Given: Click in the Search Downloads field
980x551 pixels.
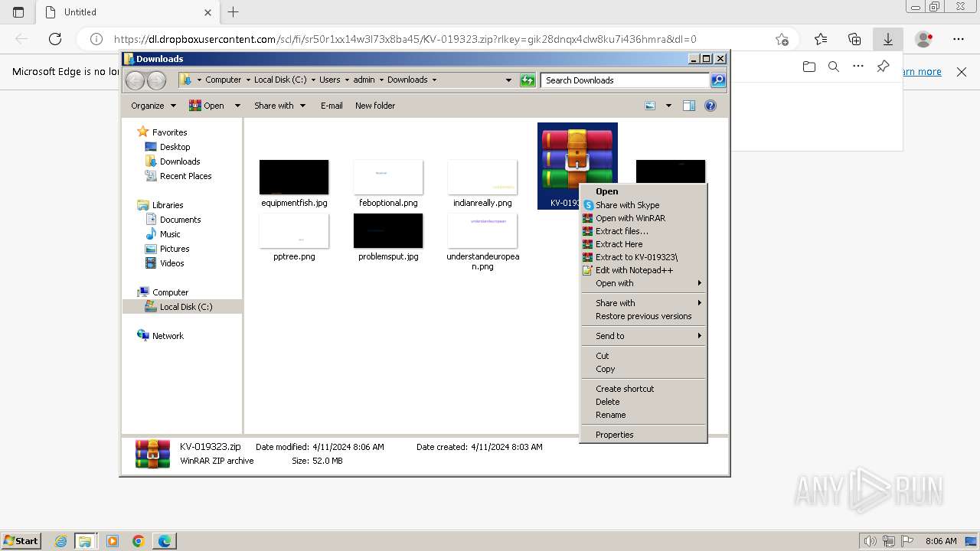Looking at the screenshot, I should coord(625,80).
